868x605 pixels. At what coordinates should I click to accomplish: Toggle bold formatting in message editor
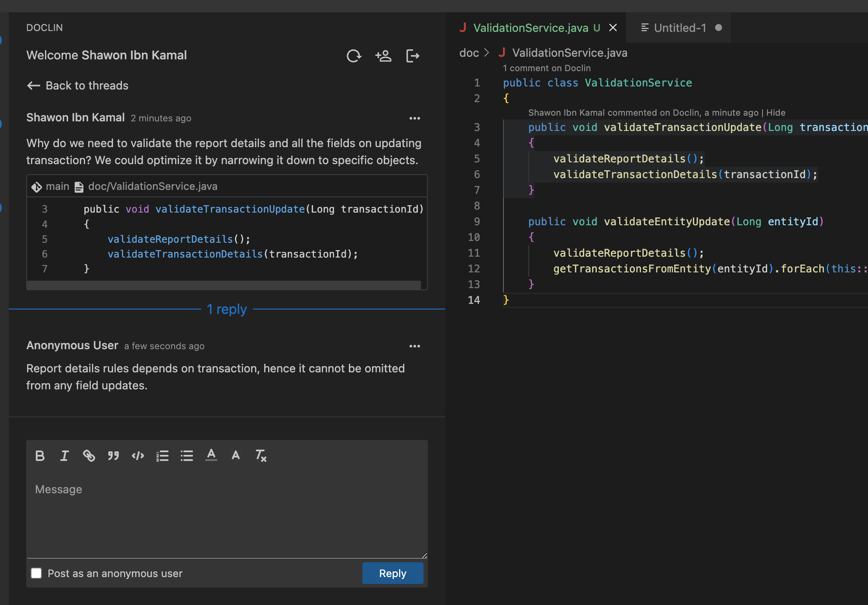tap(40, 456)
